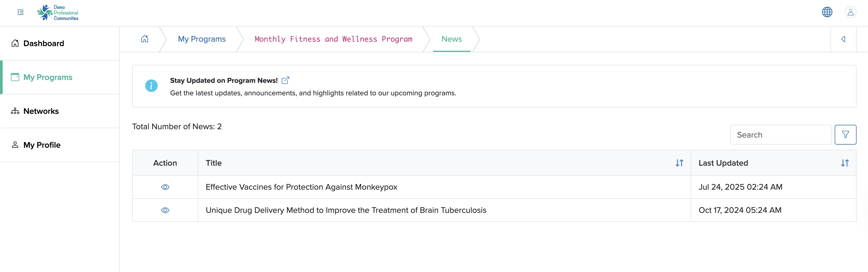Switch to the News breadcrumb tab
This screenshot has width=868, height=272.
pyautogui.click(x=451, y=39)
